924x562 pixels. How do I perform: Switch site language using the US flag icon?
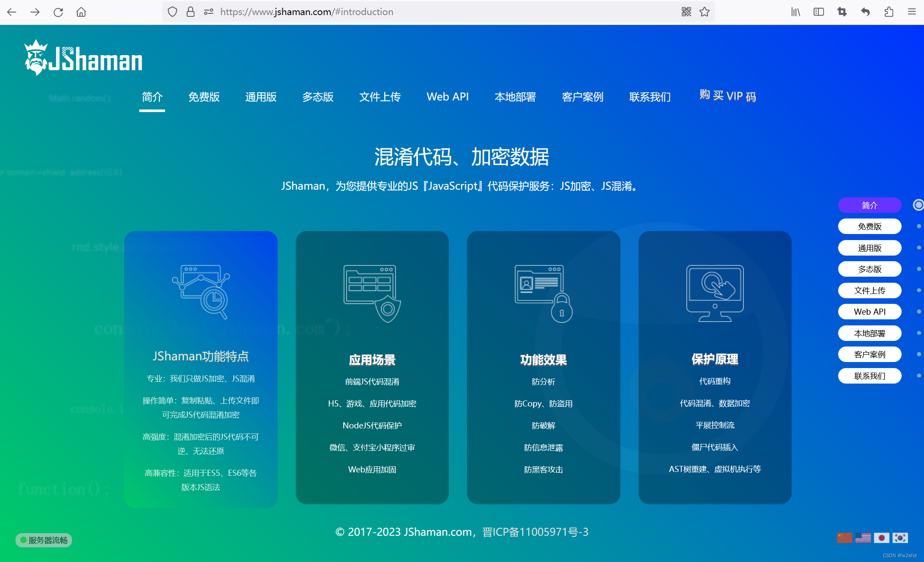[x=864, y=538]
